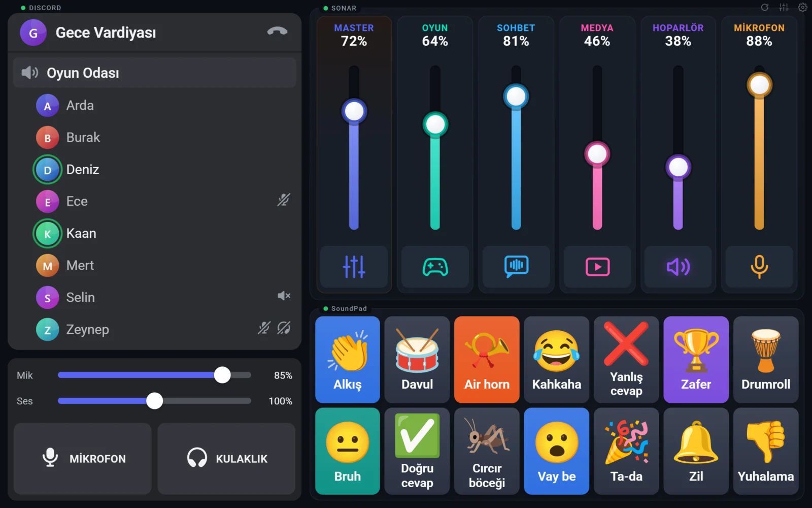This screenshot has height=508, width=812.
Task: Refresh the Sonar panel
Action: [x=765, y=8]
